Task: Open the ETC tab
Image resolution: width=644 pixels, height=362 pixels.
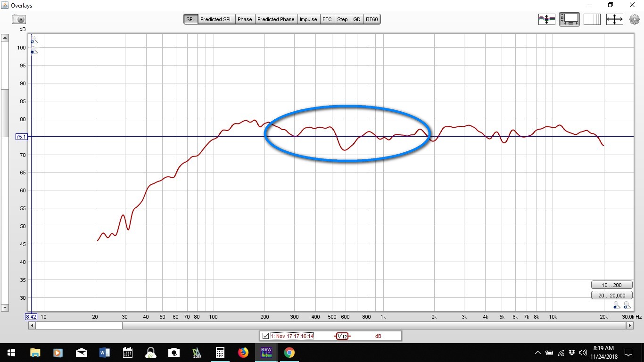Action: tap(327, 19)
